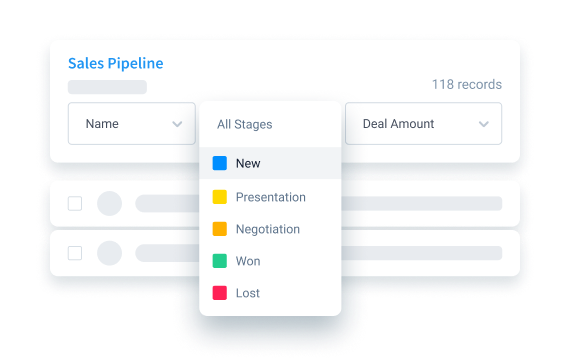570x361 pixels.
Task: Click the second row's avatar circle
Action: coord(109,253)
